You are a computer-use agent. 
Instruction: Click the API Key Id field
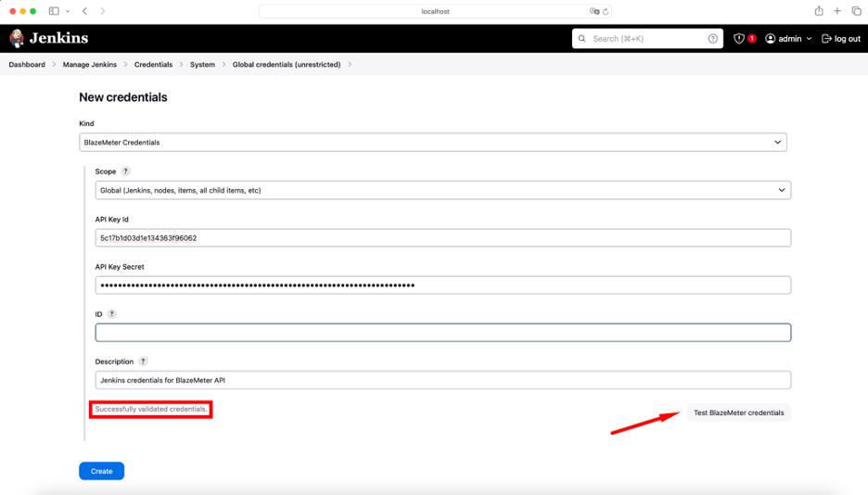pyautogui.click(x=443, y=238)
